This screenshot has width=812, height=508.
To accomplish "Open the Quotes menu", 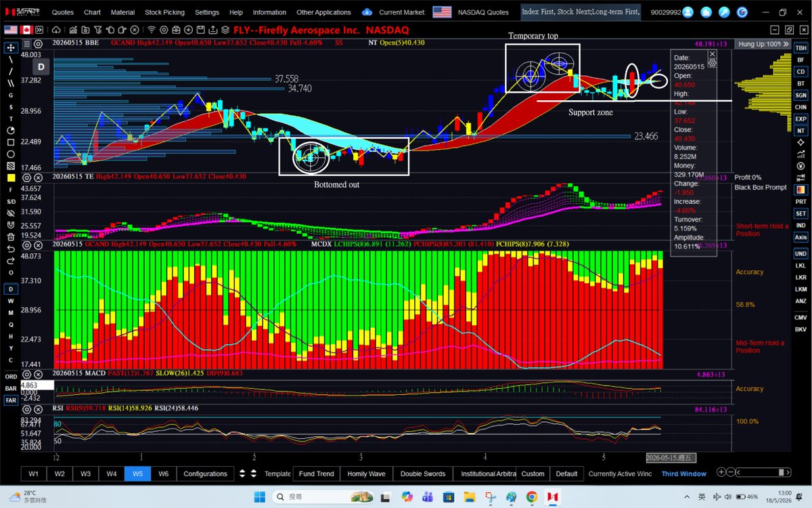I will (x=63, y=12).
